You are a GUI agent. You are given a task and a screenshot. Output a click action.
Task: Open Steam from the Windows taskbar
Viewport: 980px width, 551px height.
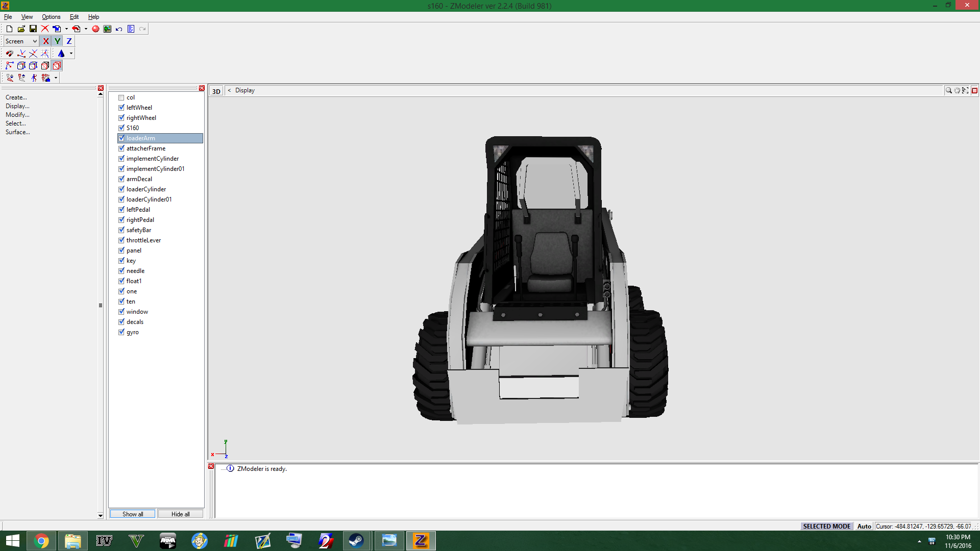coord(356,541)
